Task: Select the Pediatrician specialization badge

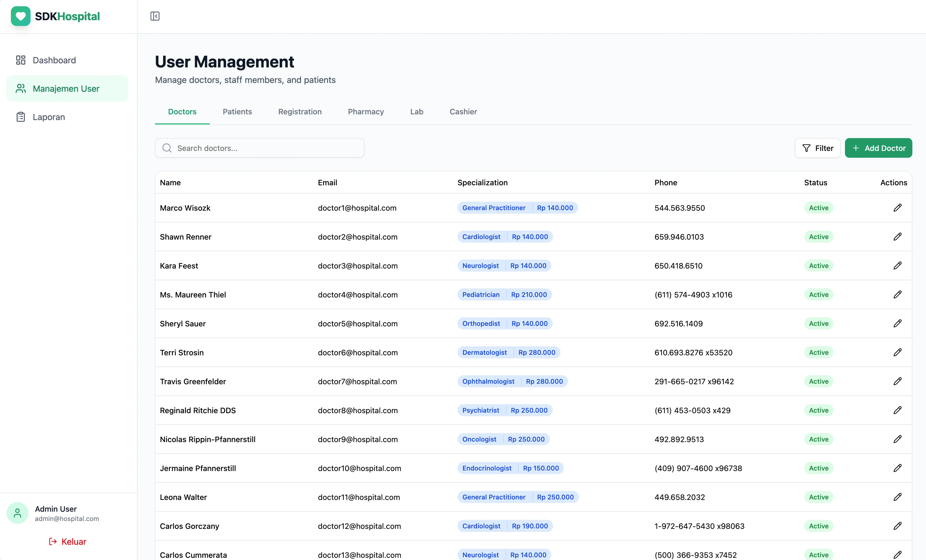Action: pyautogui.click(x=481, y=294)
